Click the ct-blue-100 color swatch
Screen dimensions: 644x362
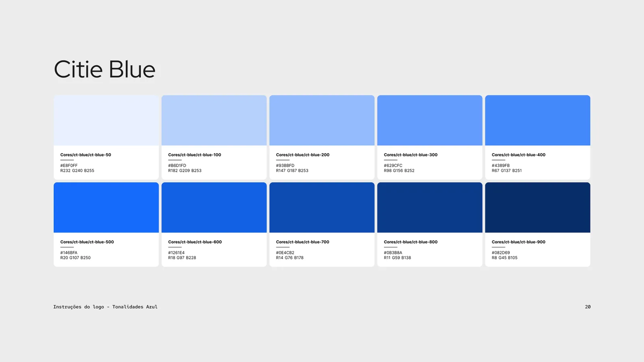[214, 120]
